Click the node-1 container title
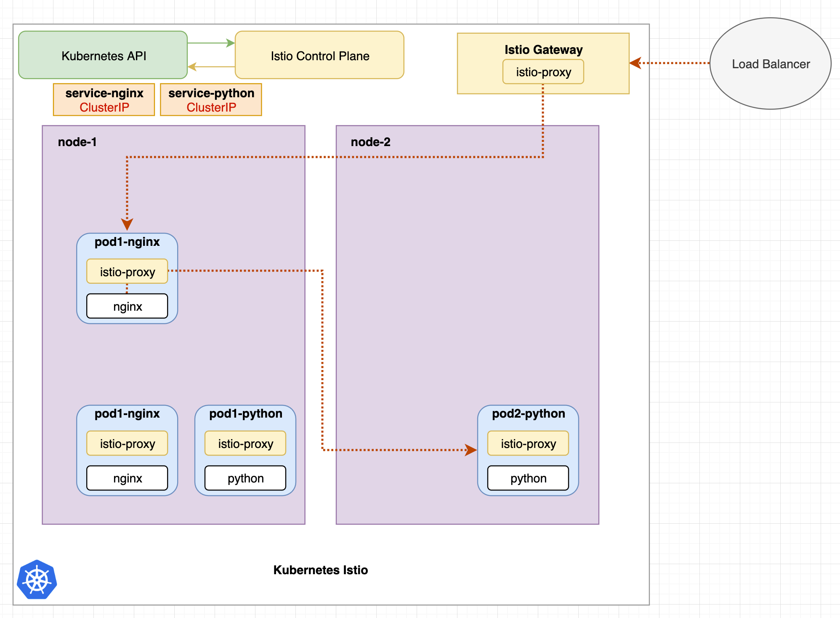The image size is (840, 618). pos(77,142)
